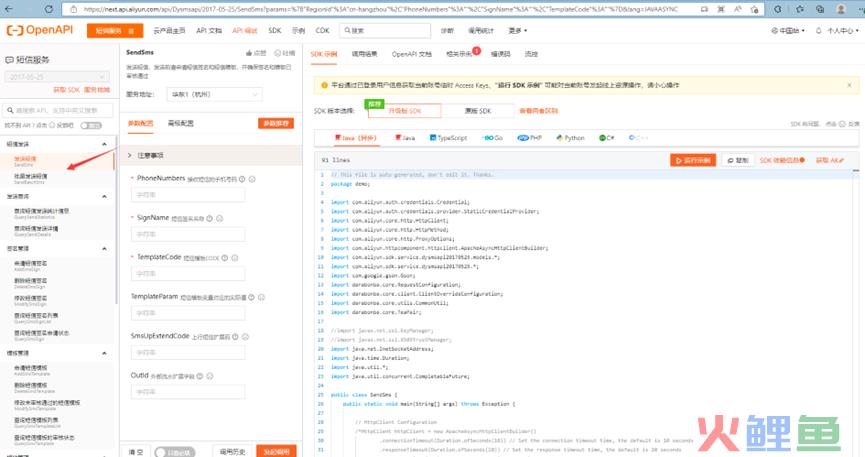Select the PHP language SDK
865x457 pixels.
point(530,138)
